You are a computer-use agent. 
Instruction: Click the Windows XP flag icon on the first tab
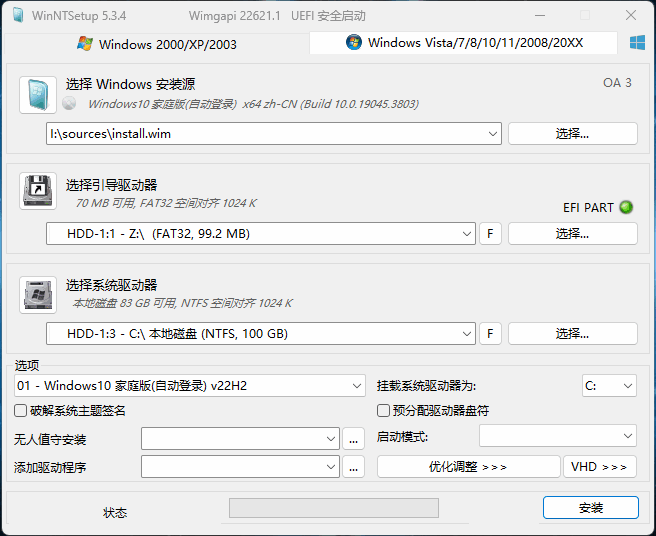click(85, 44)
